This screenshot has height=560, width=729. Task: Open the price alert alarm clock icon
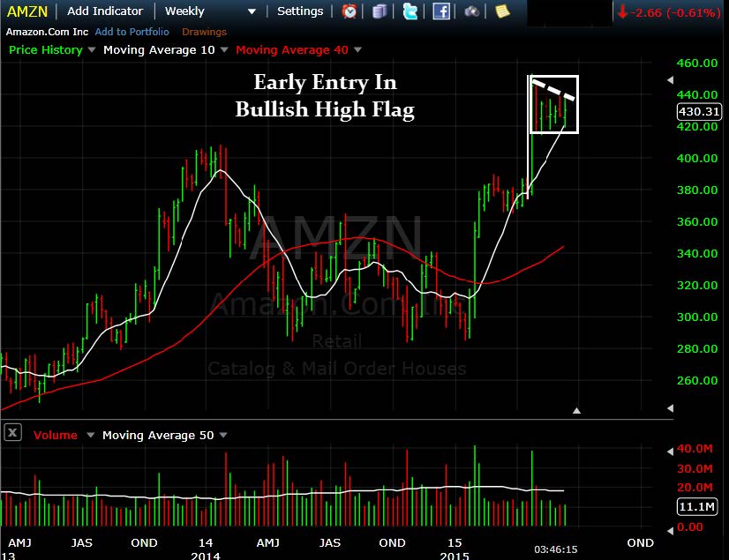click(x=349, y=11)
